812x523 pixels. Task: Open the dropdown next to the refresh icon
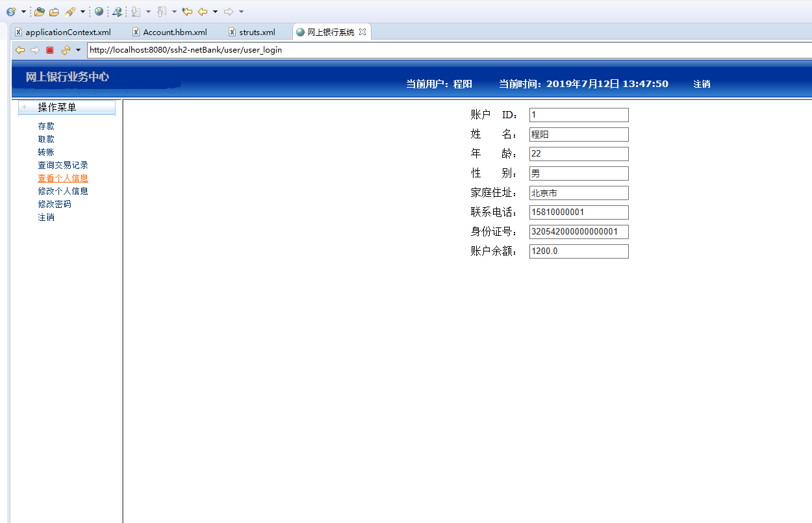click(x=78, y=50)
